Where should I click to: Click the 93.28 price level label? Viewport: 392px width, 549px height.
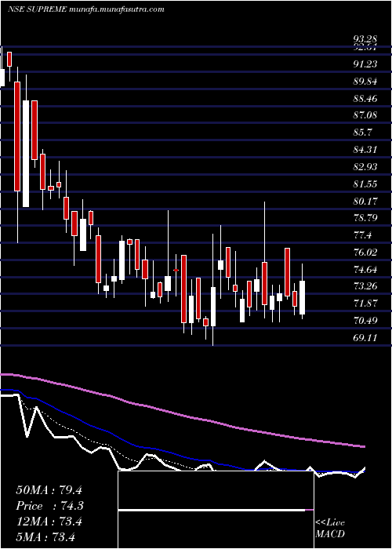click(x=365, y=39)
